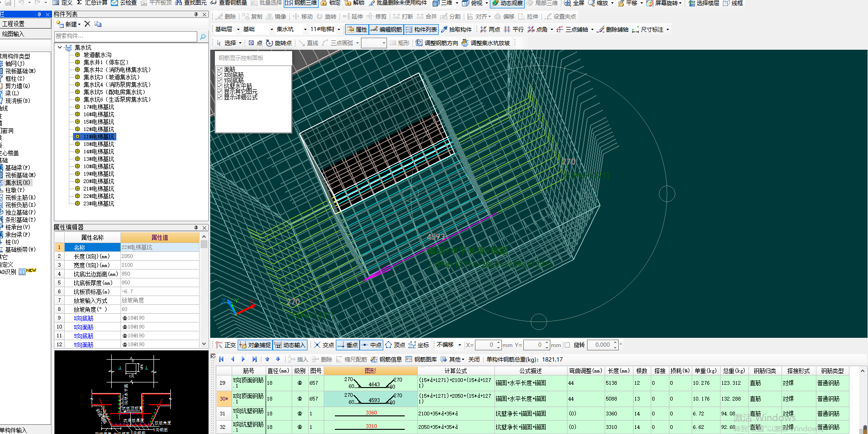868x434 pixels.
Task: Click 定义 button
Action: point(62,3)
